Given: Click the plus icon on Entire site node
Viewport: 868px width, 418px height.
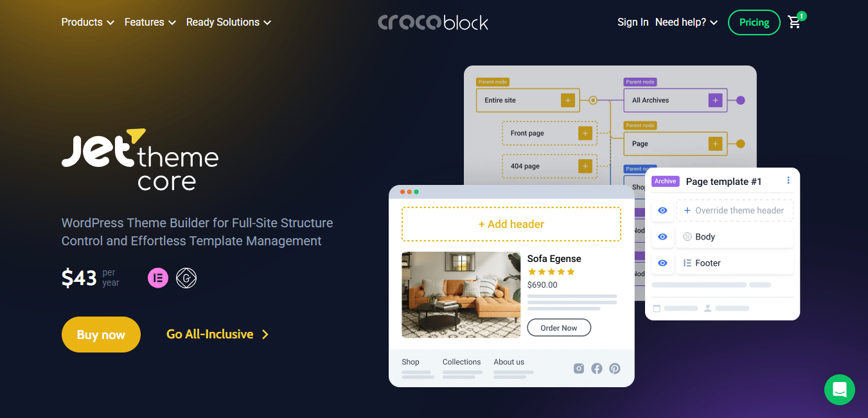Looking at the screenshot, I should (x=567, y=100).
